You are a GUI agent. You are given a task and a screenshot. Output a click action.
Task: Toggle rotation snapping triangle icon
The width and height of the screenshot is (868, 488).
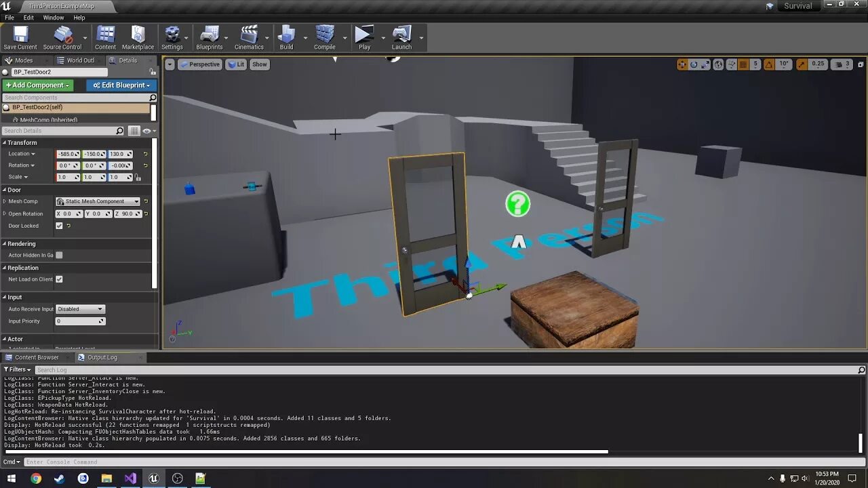pyautogui.click(x=769, y=64)
